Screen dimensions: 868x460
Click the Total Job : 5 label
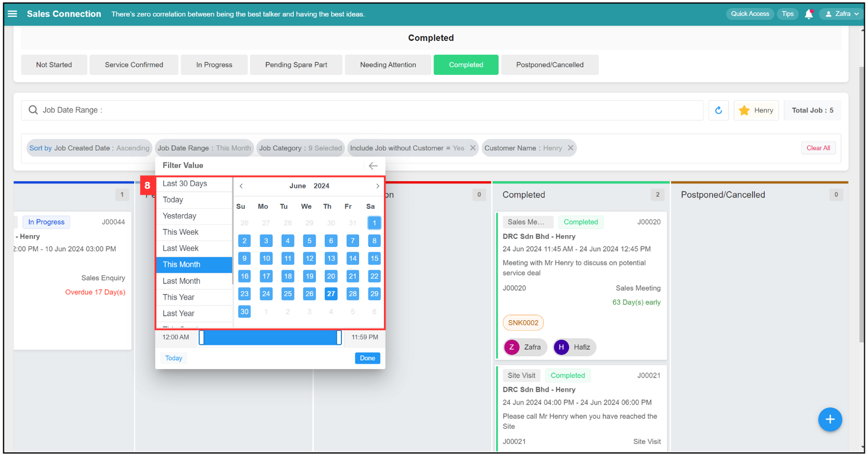click(813, 110)
